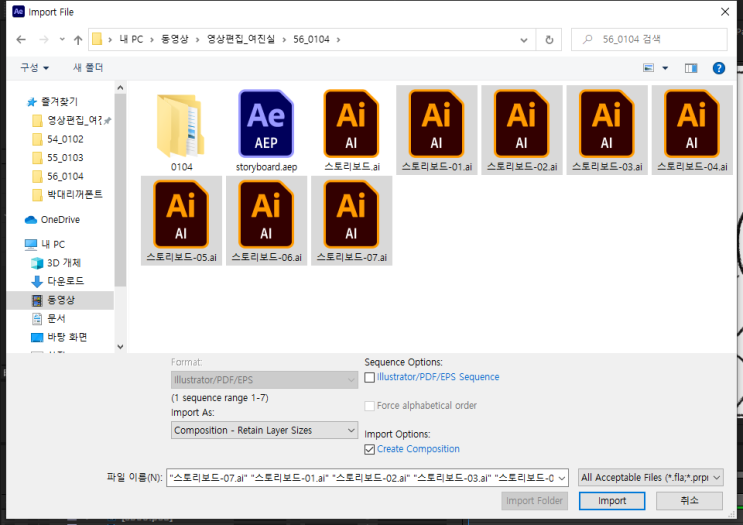
Task: Click the Import button
Action: [x=612, y=501]
